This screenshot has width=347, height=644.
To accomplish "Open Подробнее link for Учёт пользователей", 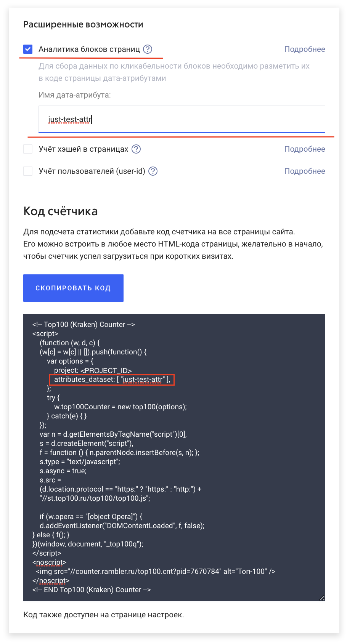I will 305,171.
